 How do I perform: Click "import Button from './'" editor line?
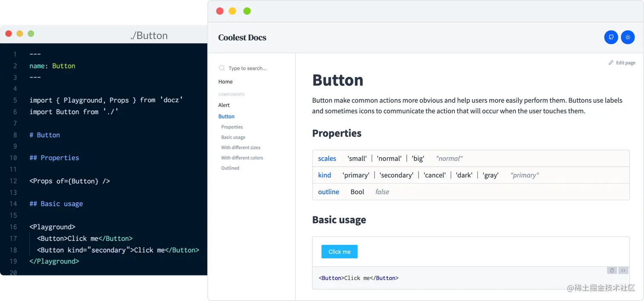click(x=74, y=112)
